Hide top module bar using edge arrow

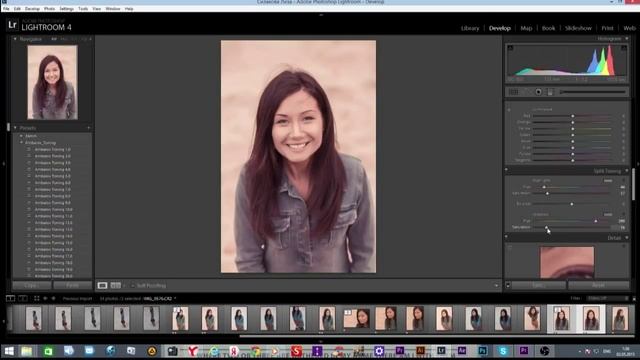coord(321,15)
